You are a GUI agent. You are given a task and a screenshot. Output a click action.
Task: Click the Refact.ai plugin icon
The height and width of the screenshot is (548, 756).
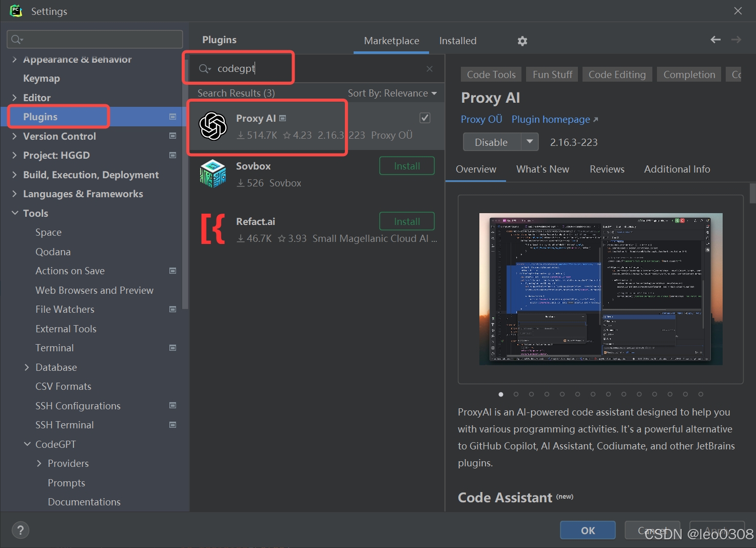(x=213, y=229)
